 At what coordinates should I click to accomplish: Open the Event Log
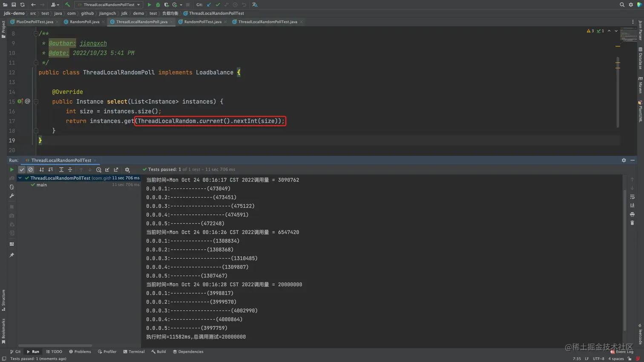click(622, 352)
